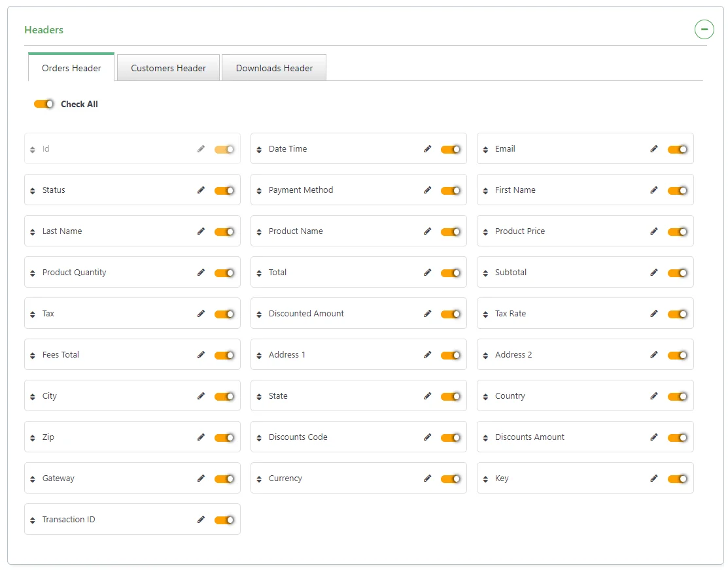Click the Headers section title
This screenshot has height=570, width=728.
coord(44,30)
